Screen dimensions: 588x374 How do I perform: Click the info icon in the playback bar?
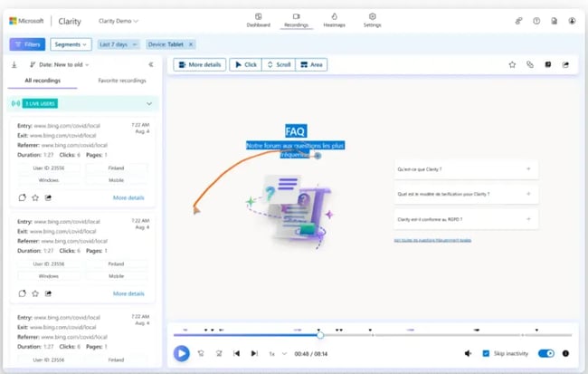pos(565,353)
